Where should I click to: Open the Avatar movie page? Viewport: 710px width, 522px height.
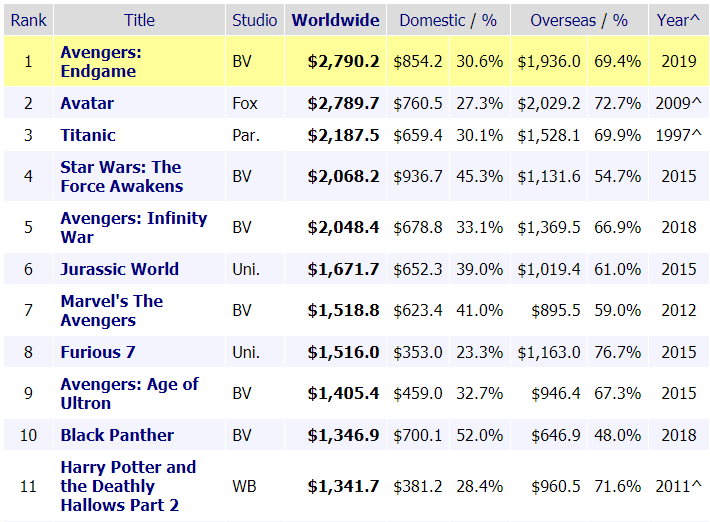[x=87, y=103]
